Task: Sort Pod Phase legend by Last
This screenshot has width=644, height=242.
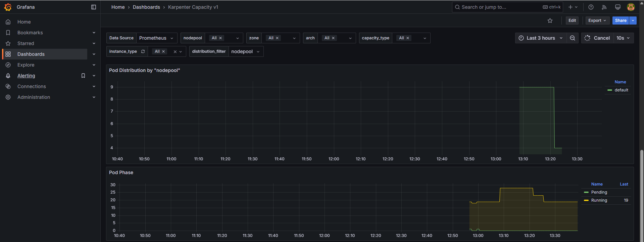Action: [x=624, y=184]
